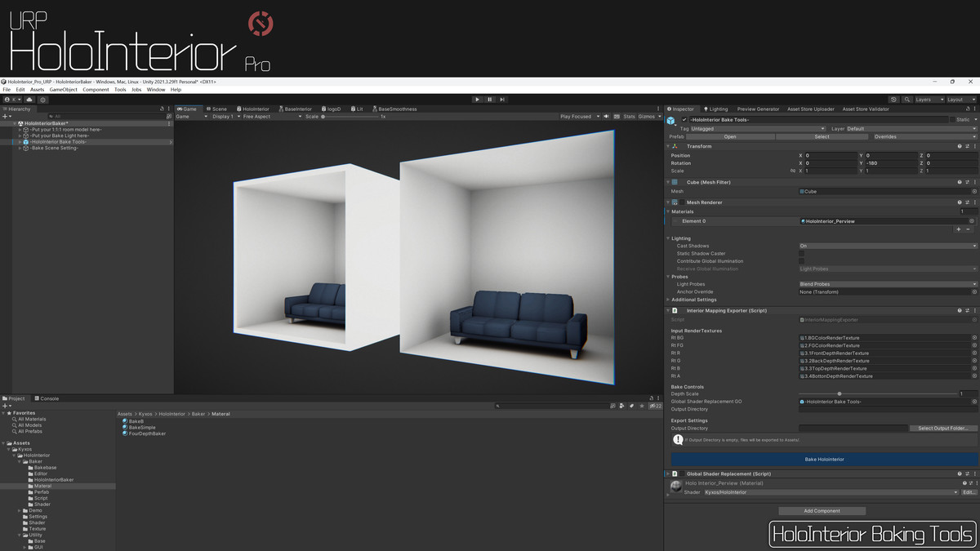Click the Hierarchy add (+) button

[6, 116]
